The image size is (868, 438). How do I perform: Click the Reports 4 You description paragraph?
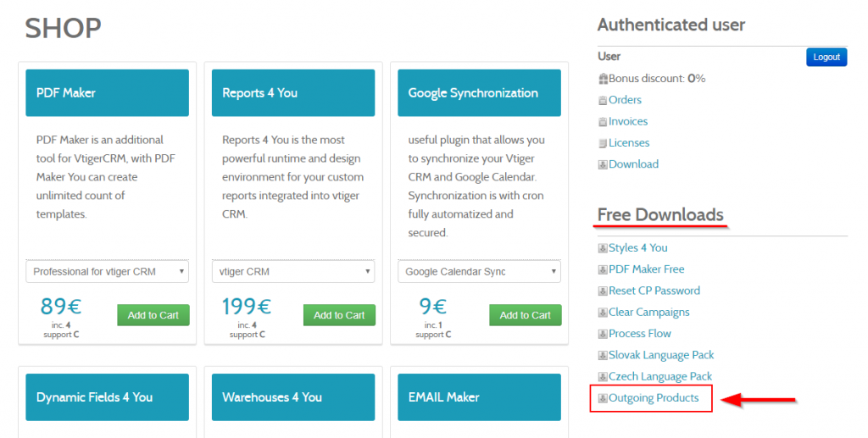tap(292, 177)
